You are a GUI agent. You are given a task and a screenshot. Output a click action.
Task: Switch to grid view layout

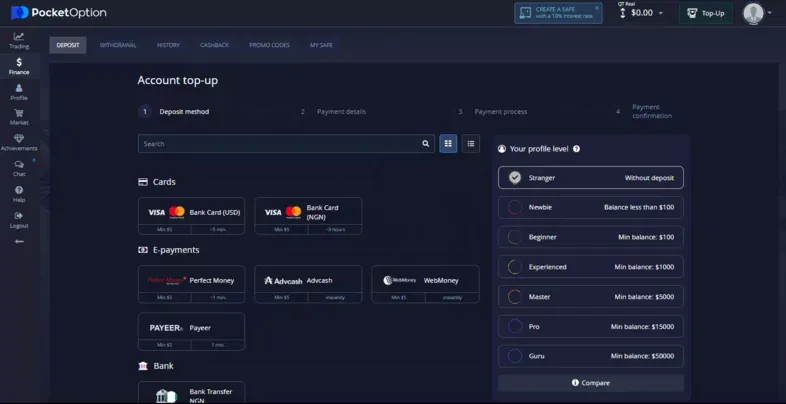coord(448,143)
